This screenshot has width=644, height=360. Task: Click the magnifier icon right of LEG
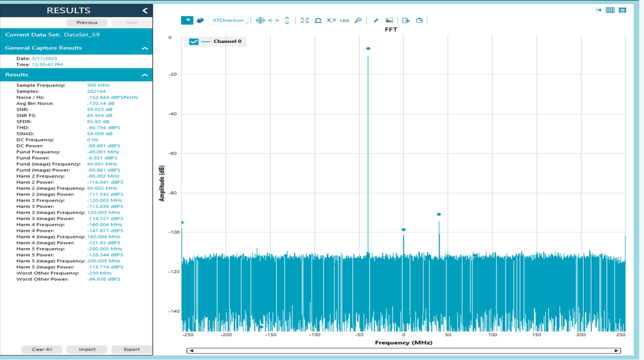tap(358, 20)
